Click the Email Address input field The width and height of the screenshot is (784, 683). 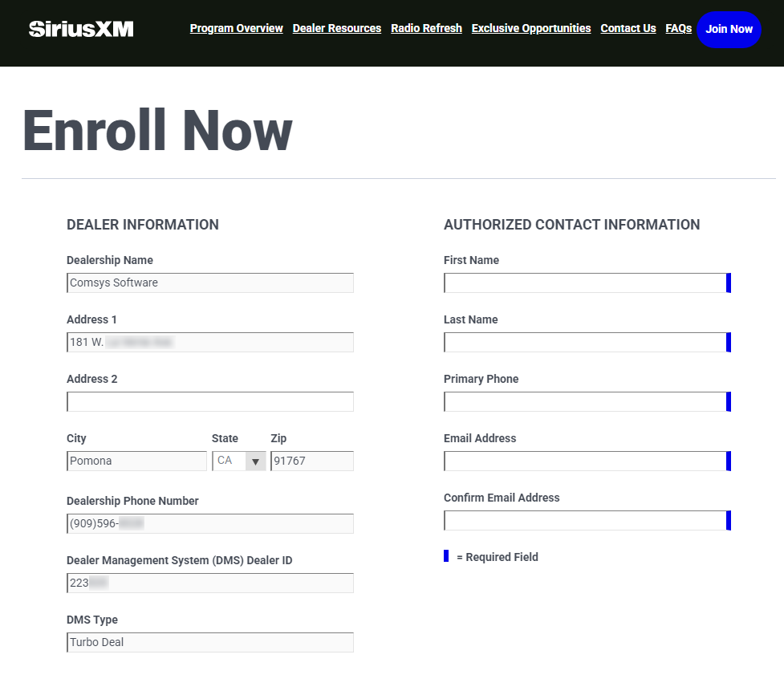(x=587, y=461)
